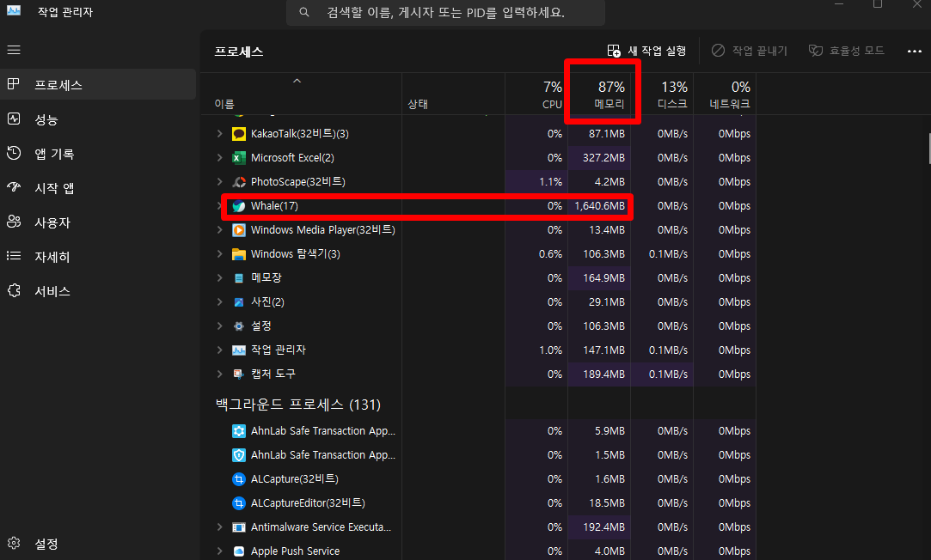Switch to the 성능 tab
This screenshot has height=560, width=931.
98,119
